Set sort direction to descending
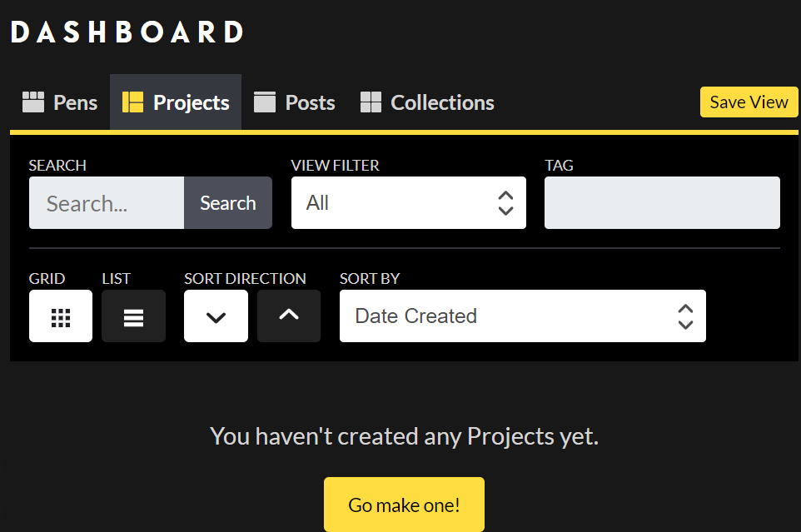Screen dimensions: 801x532 pyautogui.click(x=216, y=316)
